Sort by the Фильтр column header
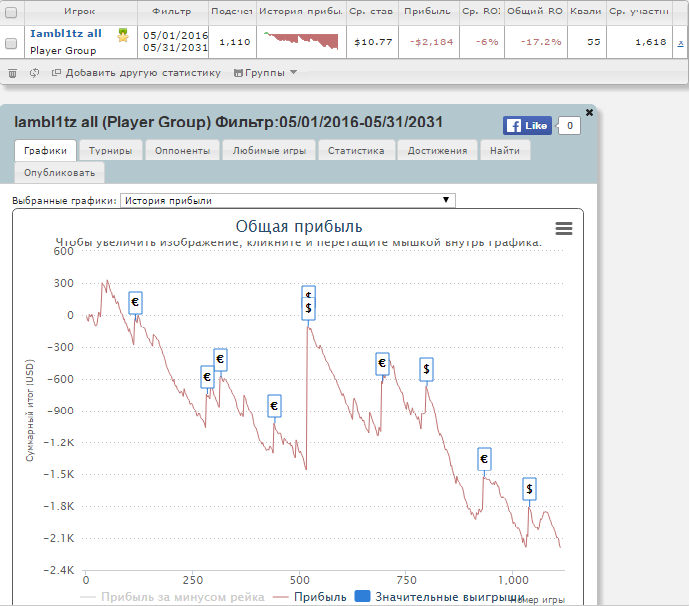The height and width of the screenshot is (606, 690). (172, 12)
